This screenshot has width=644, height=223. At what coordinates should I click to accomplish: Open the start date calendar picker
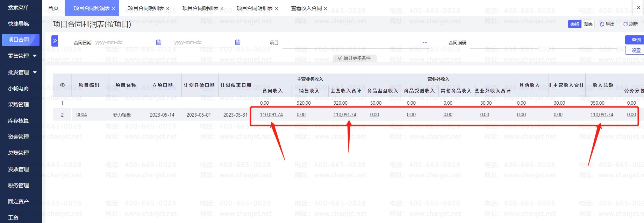(159, 42)
